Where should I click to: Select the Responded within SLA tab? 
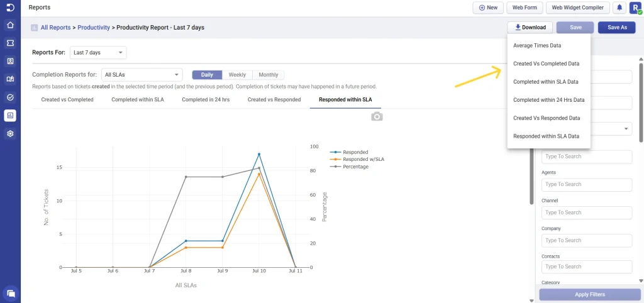345,99
